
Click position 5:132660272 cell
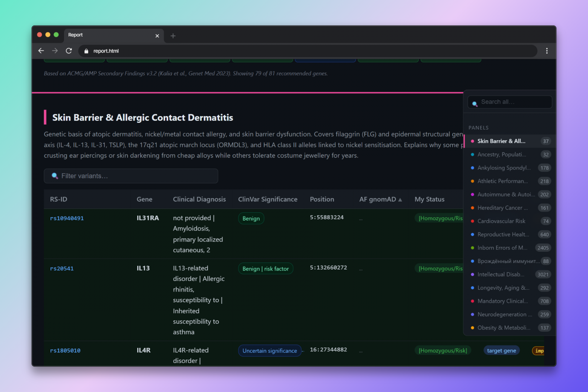tap(328, 268)
